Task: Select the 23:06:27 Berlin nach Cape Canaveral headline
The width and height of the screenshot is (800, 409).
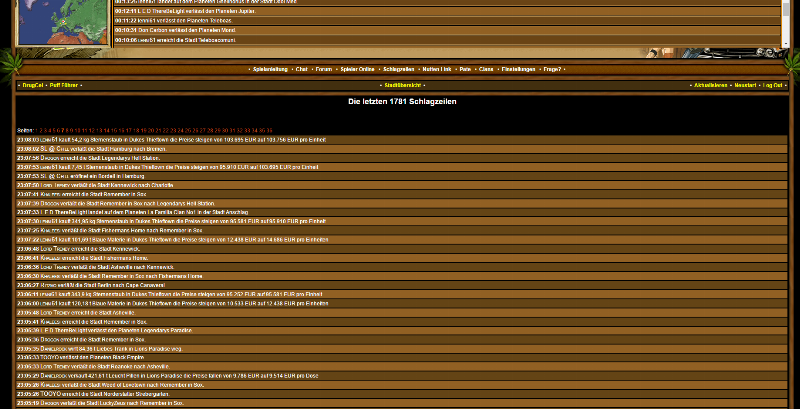Action: 402,285
